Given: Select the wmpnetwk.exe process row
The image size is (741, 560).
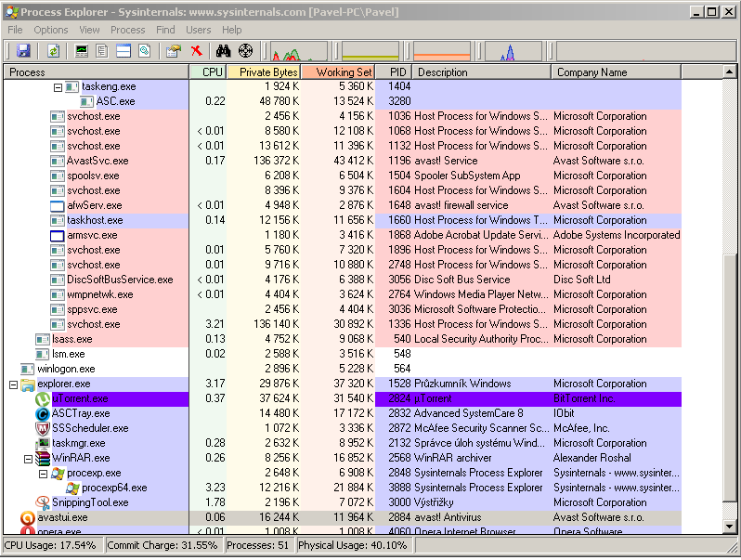Looking at the screenshot, I should pos(342,294).
